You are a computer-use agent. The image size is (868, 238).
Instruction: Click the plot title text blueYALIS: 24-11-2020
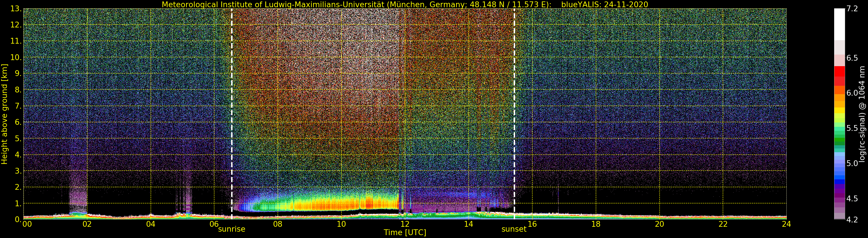point(605,4)
